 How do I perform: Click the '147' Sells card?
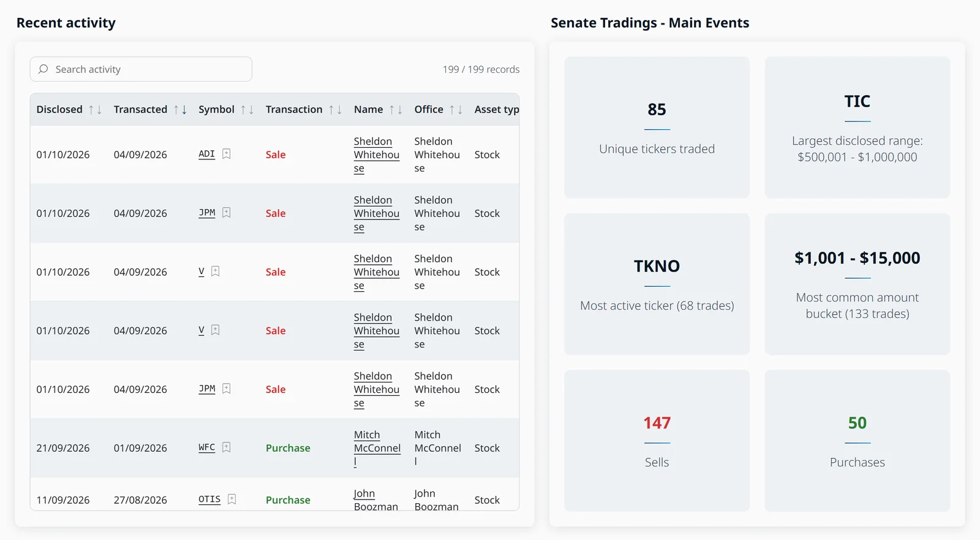[657, 441]
